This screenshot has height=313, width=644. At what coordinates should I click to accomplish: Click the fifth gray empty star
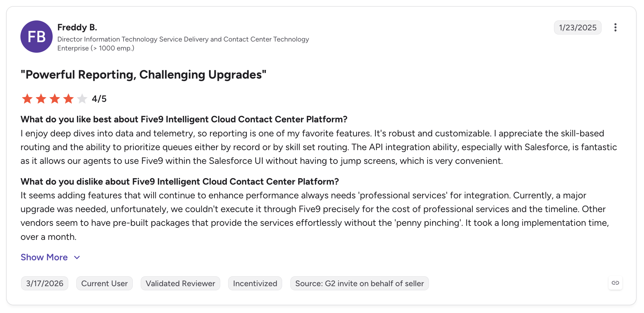point(82,99)
